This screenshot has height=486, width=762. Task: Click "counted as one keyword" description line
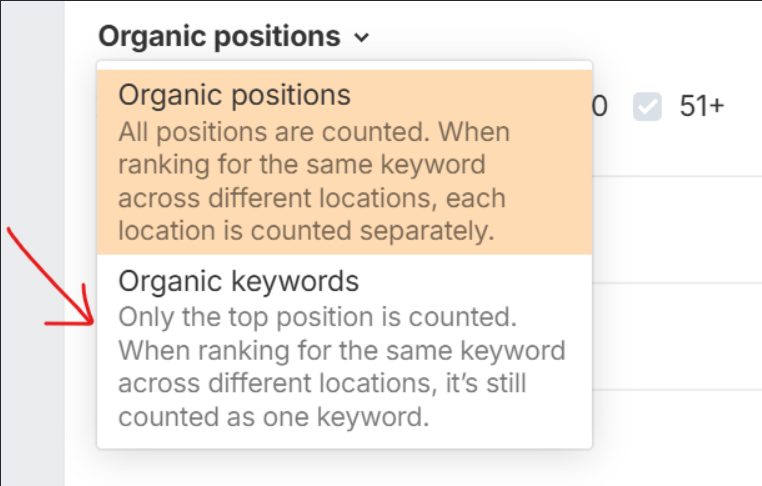point(273,416)
